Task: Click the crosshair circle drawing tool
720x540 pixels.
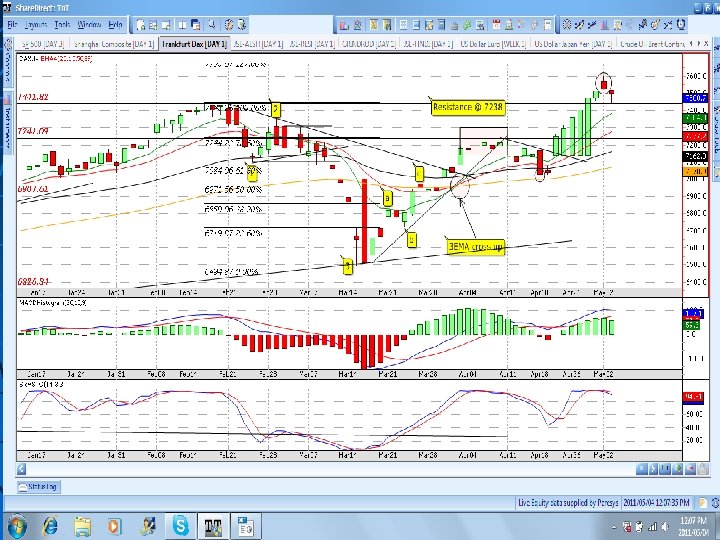Action: click(x=567, y=25)
